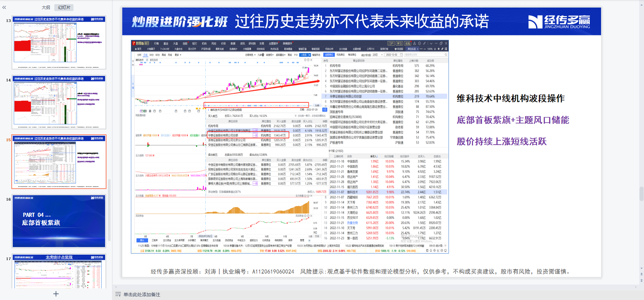Click slide number label 16

click(x=8, y=199)
